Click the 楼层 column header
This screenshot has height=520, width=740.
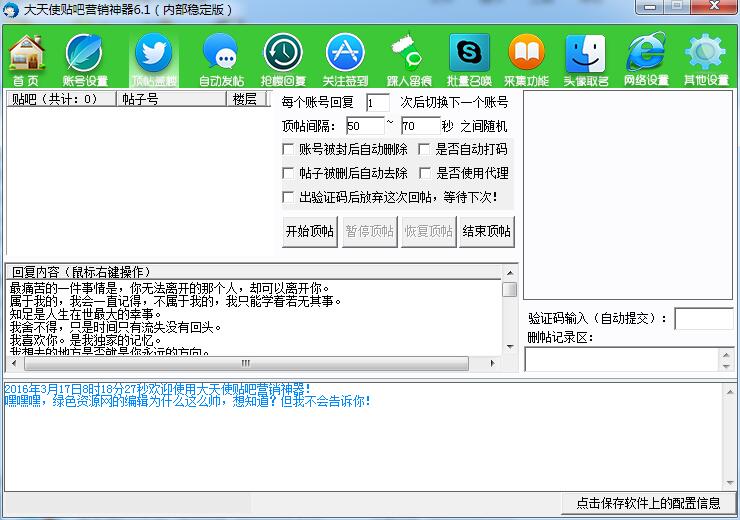[246, 99]
